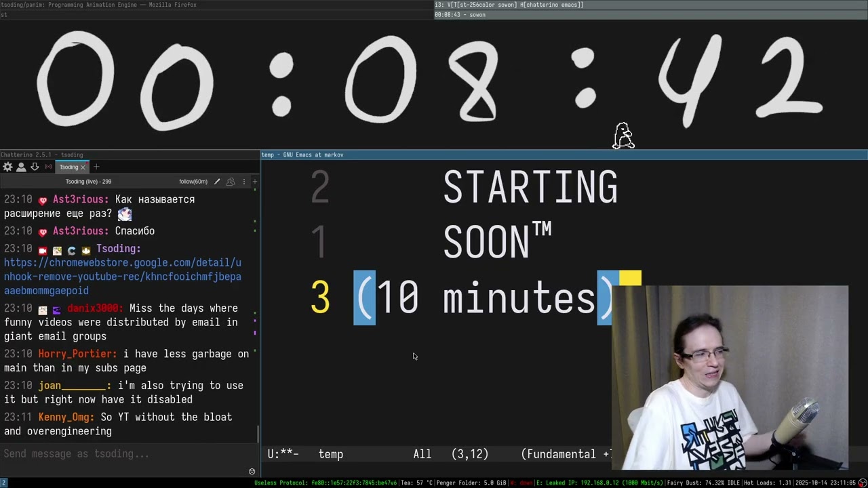Add a new Chatterino tab
This screenshot has width=868, height=488.
pos(96,167)
